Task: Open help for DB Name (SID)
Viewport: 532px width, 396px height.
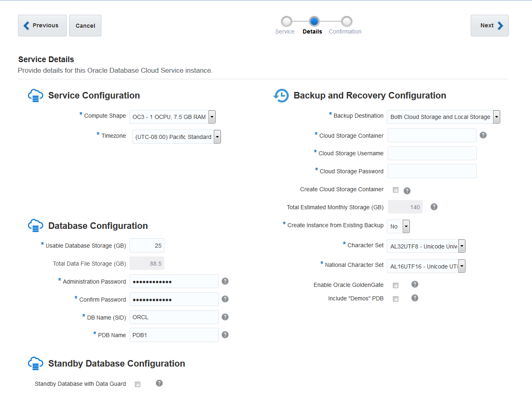Action: pos(225,317)
